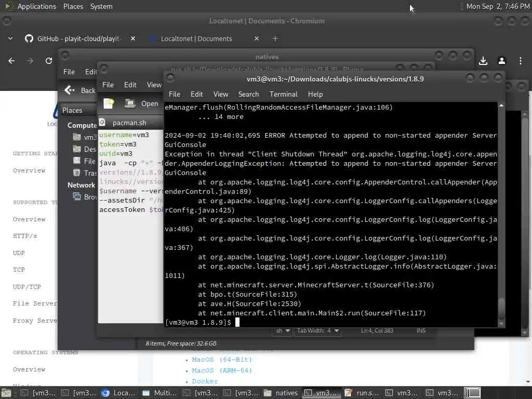Image resolution: width=532 pixels, height=399 pixels.
Task: Open Chromium three-dot menu
Action: [521, 61]
